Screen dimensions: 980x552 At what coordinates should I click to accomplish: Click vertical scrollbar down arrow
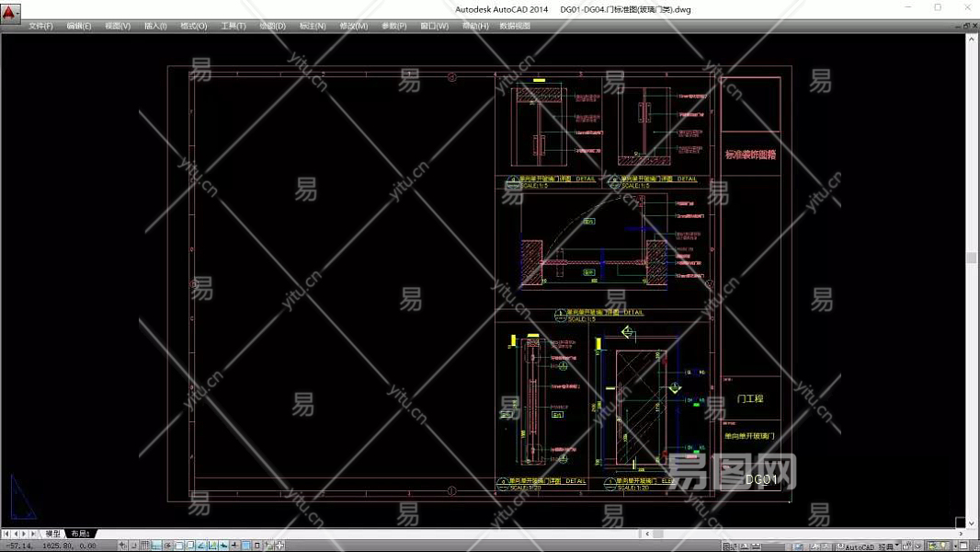[x=972, y=523]
